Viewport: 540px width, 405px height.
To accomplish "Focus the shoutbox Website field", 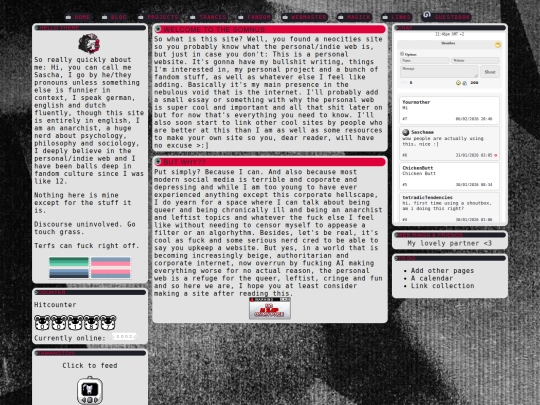I will pos(475,61).
